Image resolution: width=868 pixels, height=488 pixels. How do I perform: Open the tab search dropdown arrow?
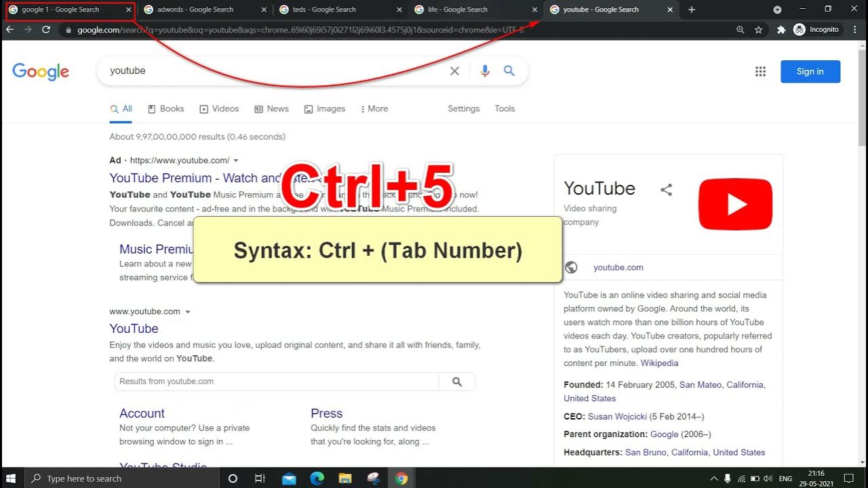pyautogui.click(x=777, y=10)
